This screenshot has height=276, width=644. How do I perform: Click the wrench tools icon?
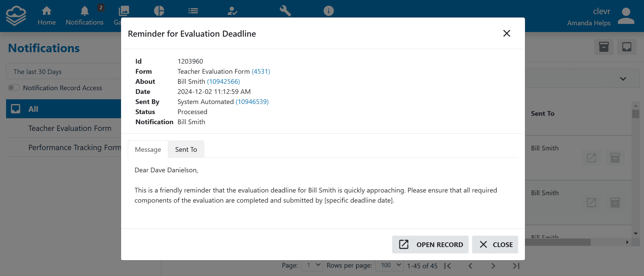coord(285,11)
